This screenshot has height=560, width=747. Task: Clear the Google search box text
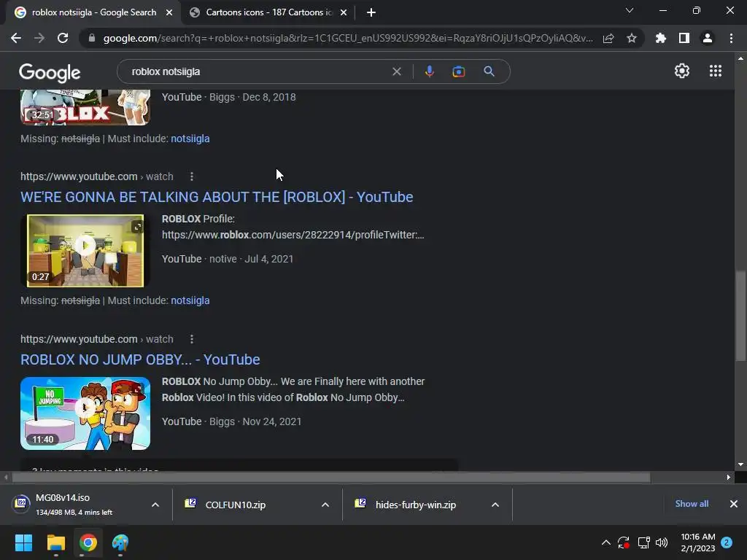click(x=396, y=71)
